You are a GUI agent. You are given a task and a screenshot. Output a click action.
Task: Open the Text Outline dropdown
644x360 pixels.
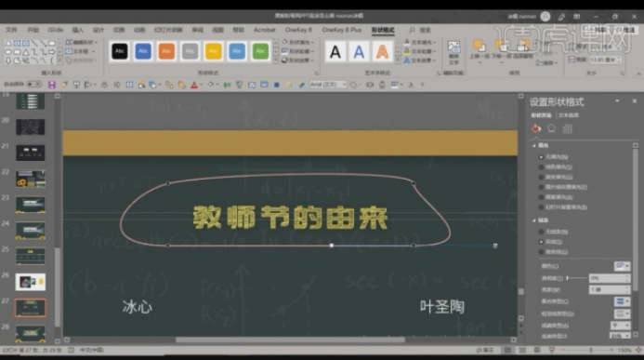point(420,51)
